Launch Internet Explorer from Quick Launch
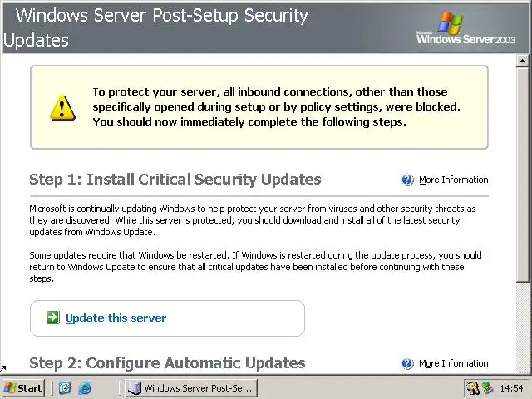 84,387
